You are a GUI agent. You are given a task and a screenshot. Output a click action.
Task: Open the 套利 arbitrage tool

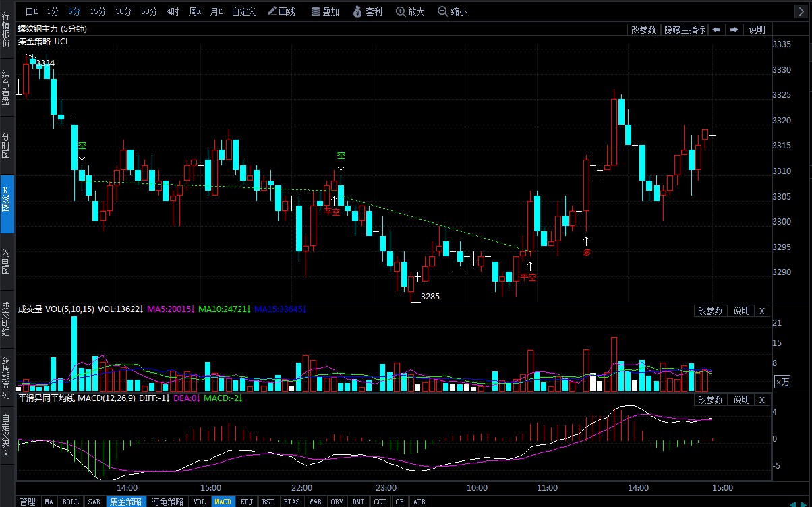click(x=368, y=11)
